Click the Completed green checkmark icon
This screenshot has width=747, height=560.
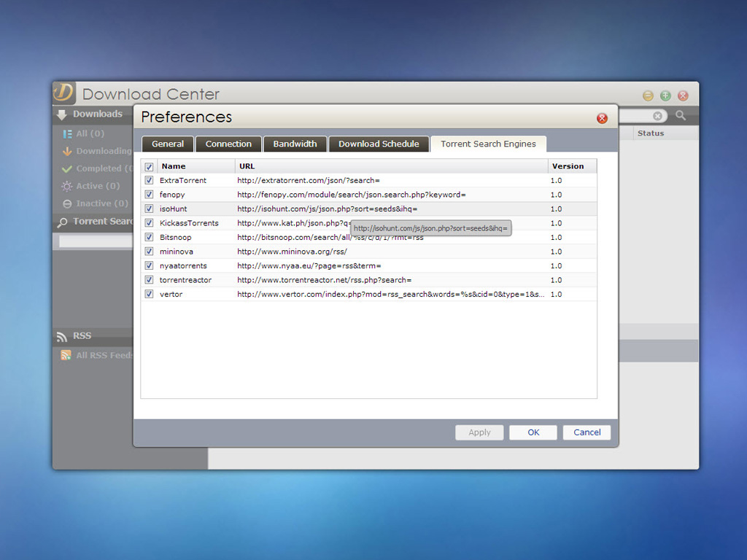pos(67,168)
